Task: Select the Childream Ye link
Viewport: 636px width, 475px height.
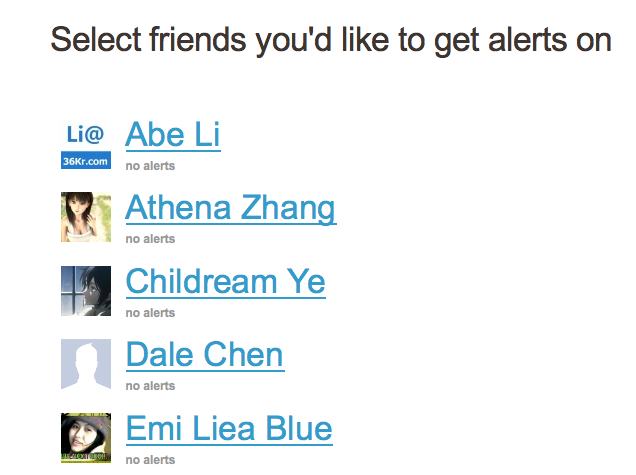Action: point(226,282)
